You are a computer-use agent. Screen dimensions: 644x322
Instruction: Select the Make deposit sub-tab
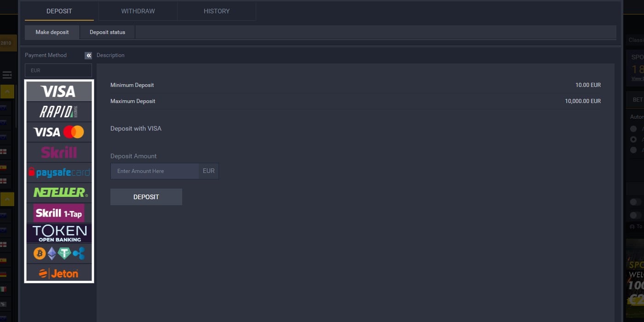[52, 32]
